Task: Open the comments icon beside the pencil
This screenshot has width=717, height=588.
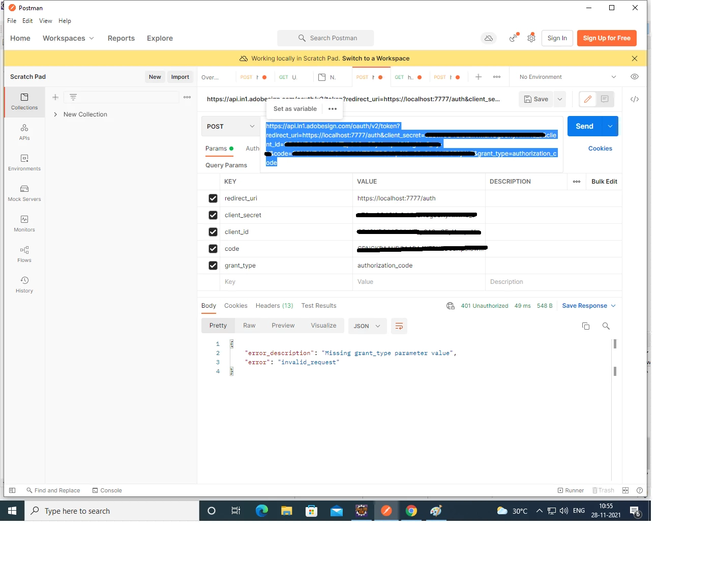Action: (x=605, y=99)
